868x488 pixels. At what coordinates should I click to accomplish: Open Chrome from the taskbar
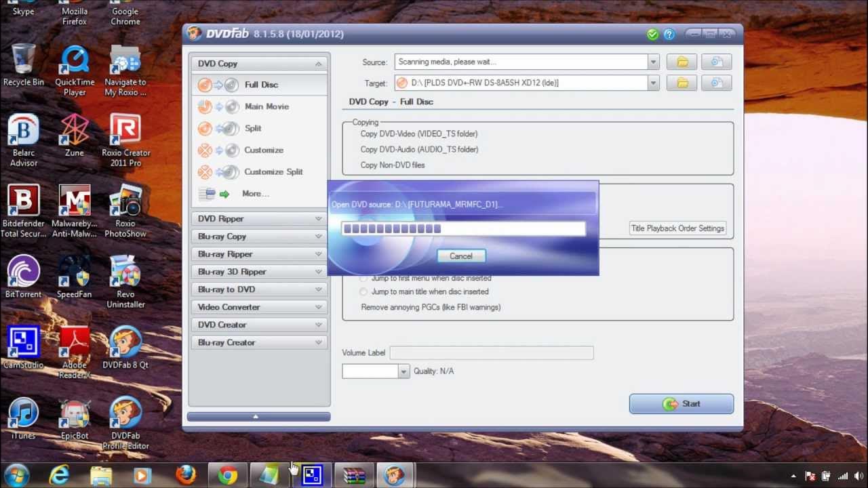point(228,476)
